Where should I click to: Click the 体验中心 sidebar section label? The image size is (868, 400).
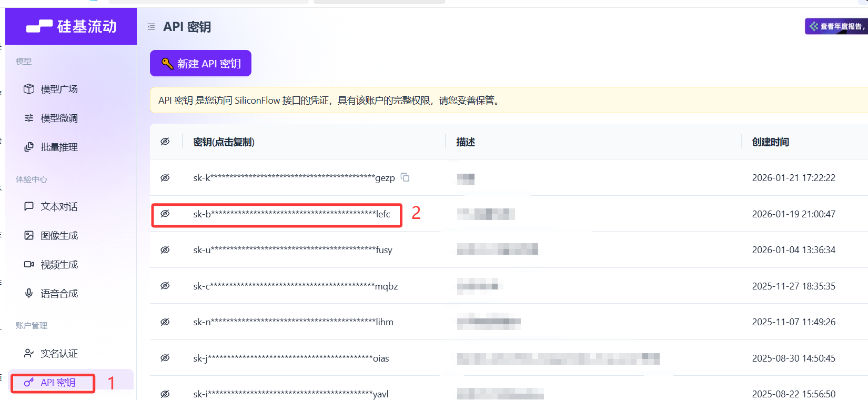pos(32,179)
